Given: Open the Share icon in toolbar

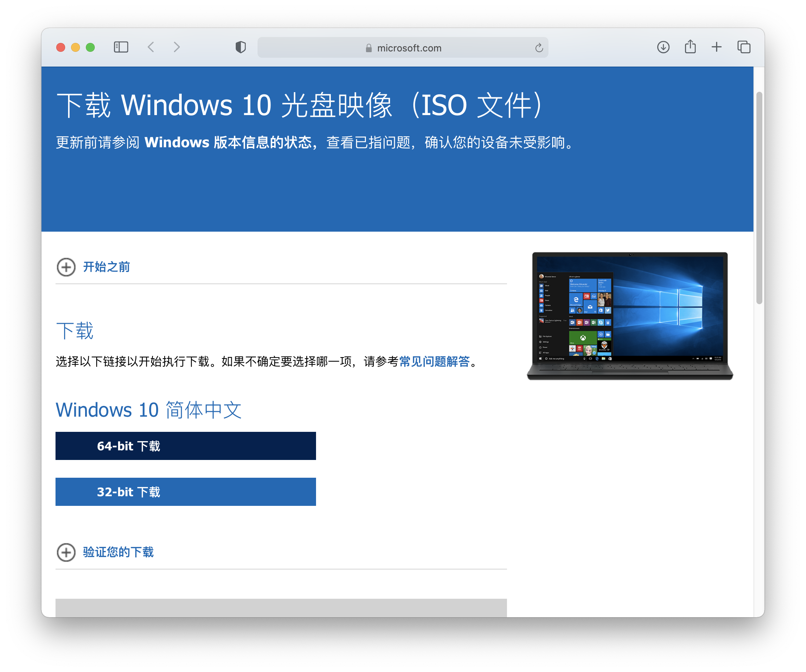Looking at the screenshot, I should click(690, 47).
